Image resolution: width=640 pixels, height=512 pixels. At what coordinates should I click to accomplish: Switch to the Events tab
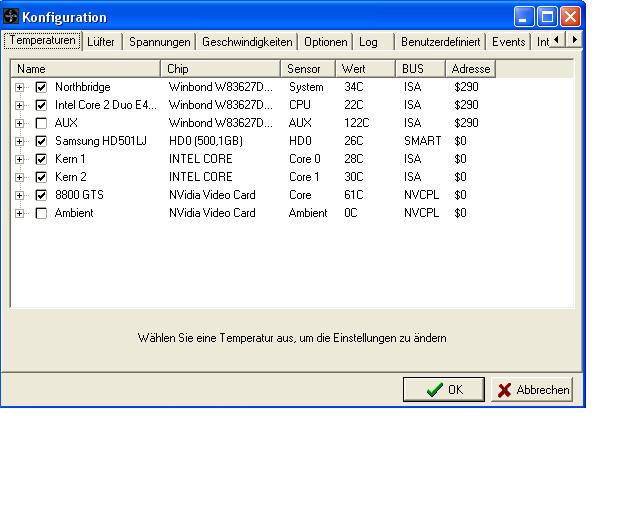click(x=509, y=42)
